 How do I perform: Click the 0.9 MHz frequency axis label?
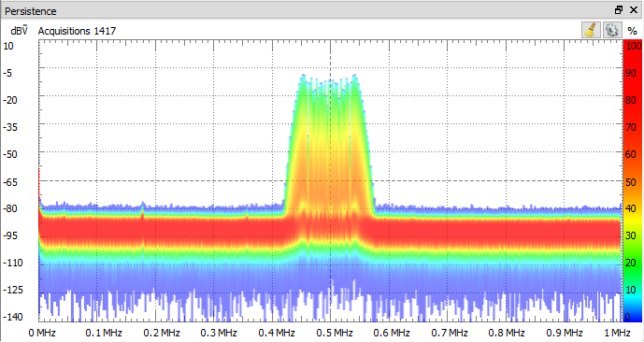pos(565,332)
